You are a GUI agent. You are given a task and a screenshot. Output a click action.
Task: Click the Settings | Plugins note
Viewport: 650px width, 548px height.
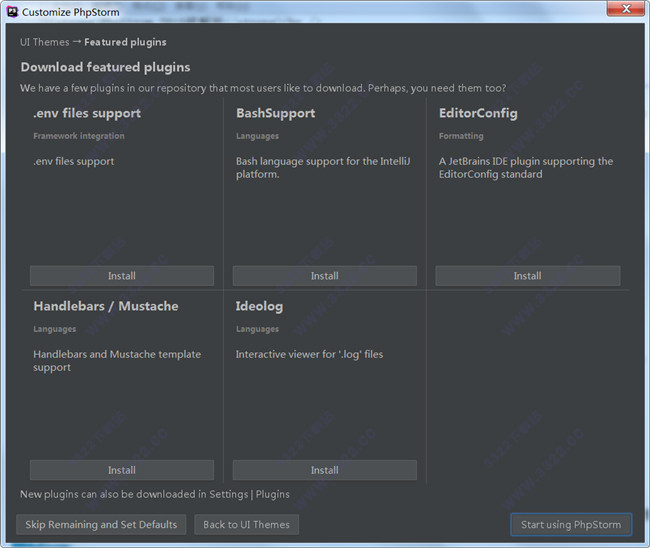point(155,495)
